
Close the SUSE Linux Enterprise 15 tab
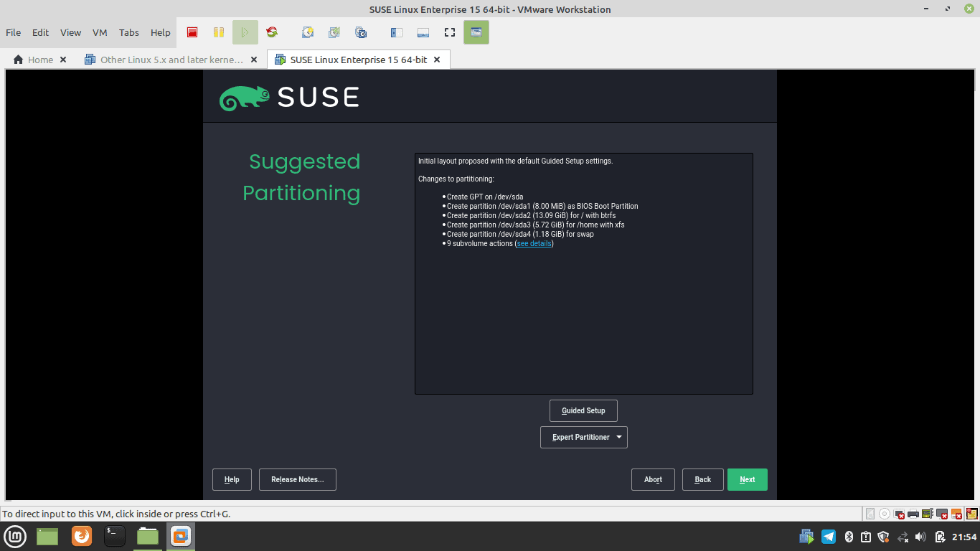(437, 60)
